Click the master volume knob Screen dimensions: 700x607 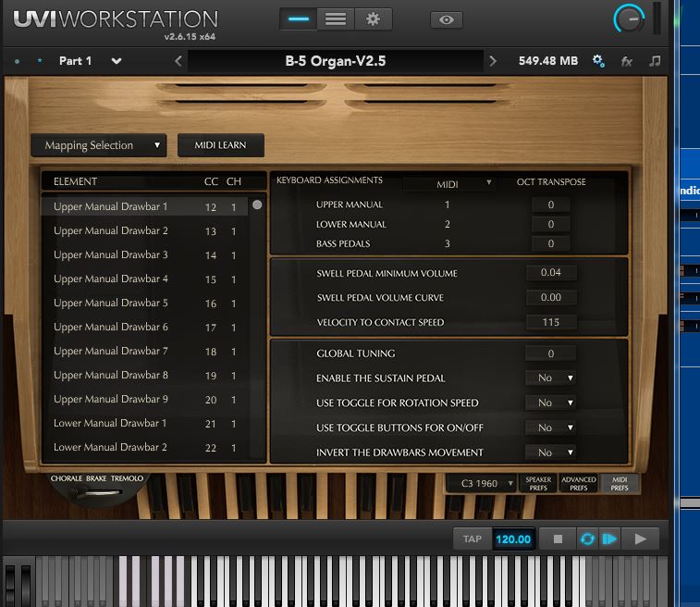[629, 19]
